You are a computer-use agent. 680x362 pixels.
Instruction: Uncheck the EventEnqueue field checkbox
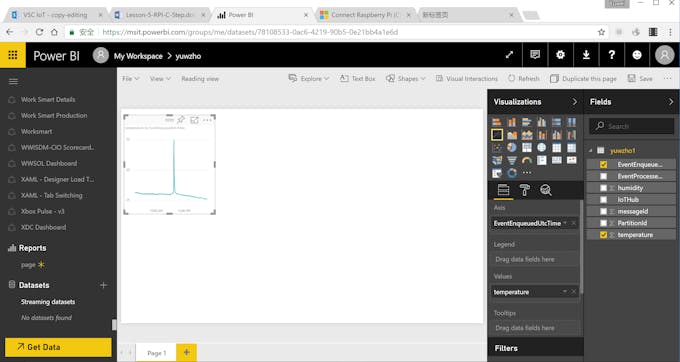603,164
